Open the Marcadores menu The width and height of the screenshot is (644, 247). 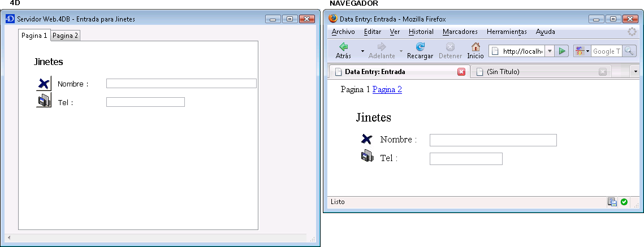click(x=460, y=32)
